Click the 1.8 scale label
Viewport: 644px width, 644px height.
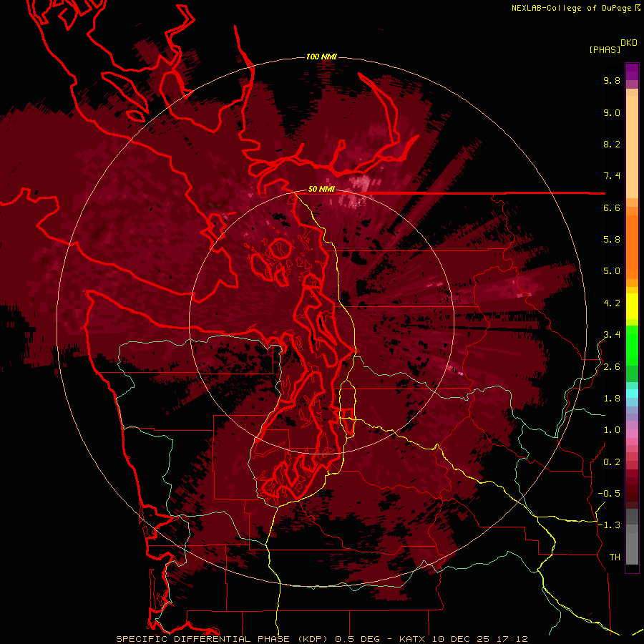(x=612, y=399)
